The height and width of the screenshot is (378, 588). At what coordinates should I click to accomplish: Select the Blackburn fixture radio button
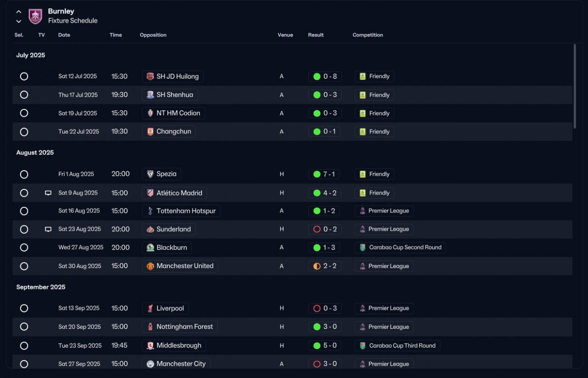[x=24, y=247]
